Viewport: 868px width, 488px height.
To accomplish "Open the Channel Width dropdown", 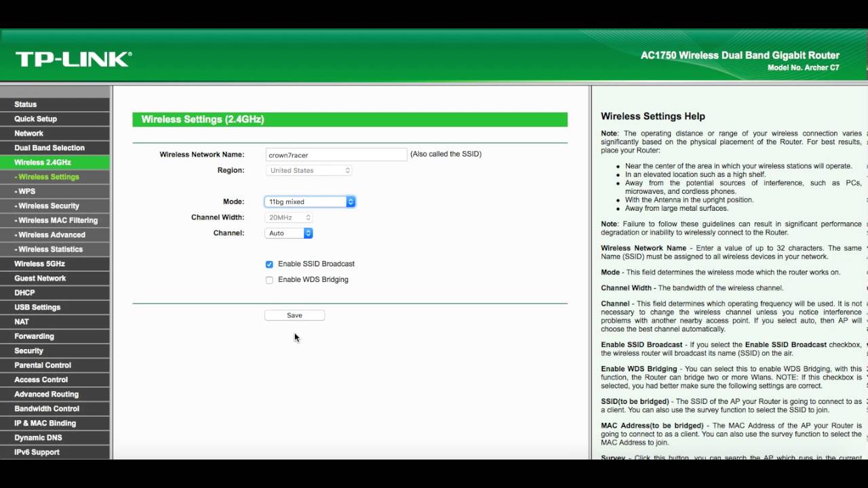I will (288, 218).
